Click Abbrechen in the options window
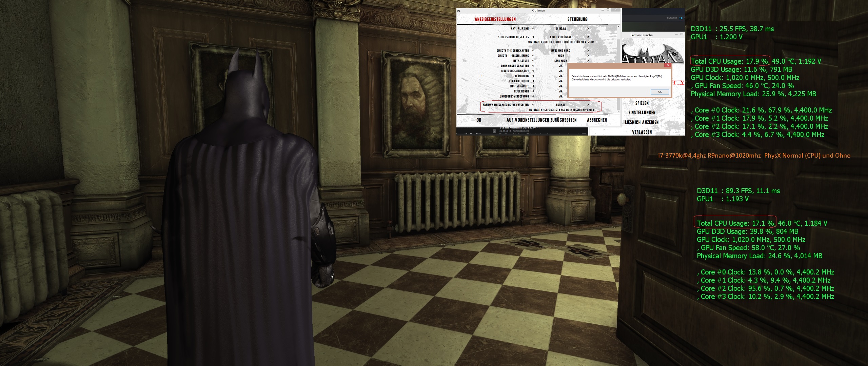 597,120
